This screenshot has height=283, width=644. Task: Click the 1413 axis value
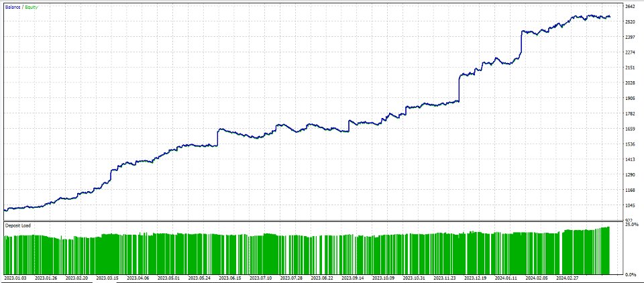pos(630,160)
